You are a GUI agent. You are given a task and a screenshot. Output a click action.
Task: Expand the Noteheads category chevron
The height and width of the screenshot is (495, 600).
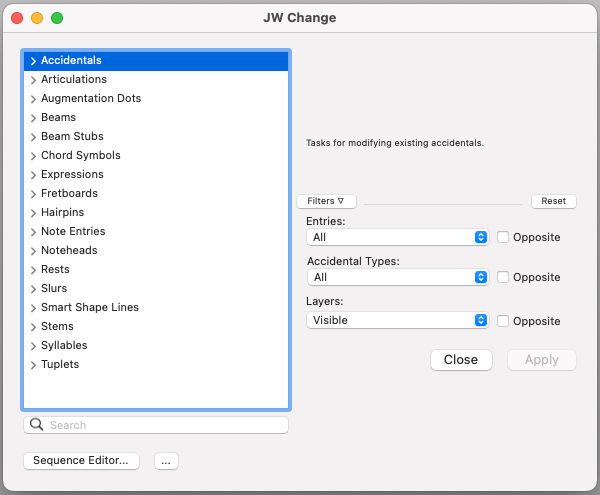coord(33,251)
